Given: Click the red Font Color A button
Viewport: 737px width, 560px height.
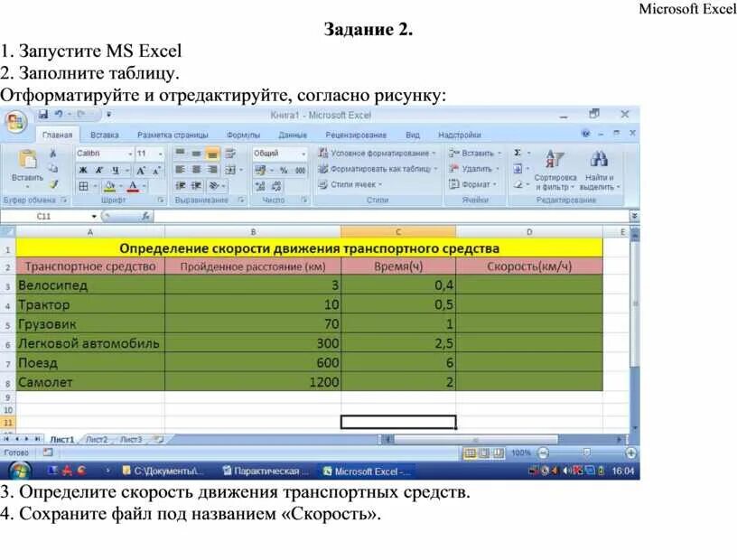Looking at the screenshot, I should click(x=133, y=186).
